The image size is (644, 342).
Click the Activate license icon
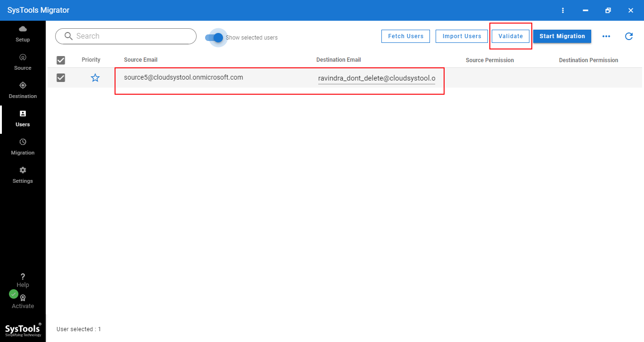(23, 298)
